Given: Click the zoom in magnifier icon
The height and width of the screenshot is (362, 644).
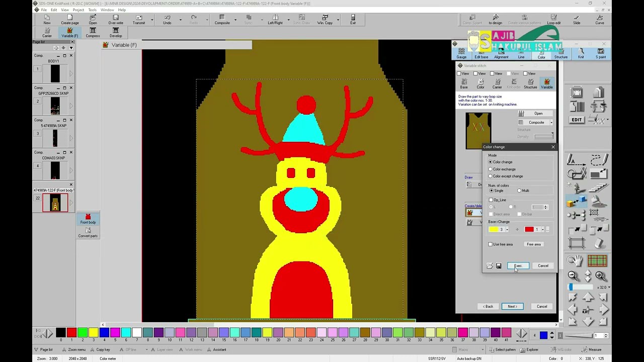Looking at the screenshot, I should click(x=600, y=275).
